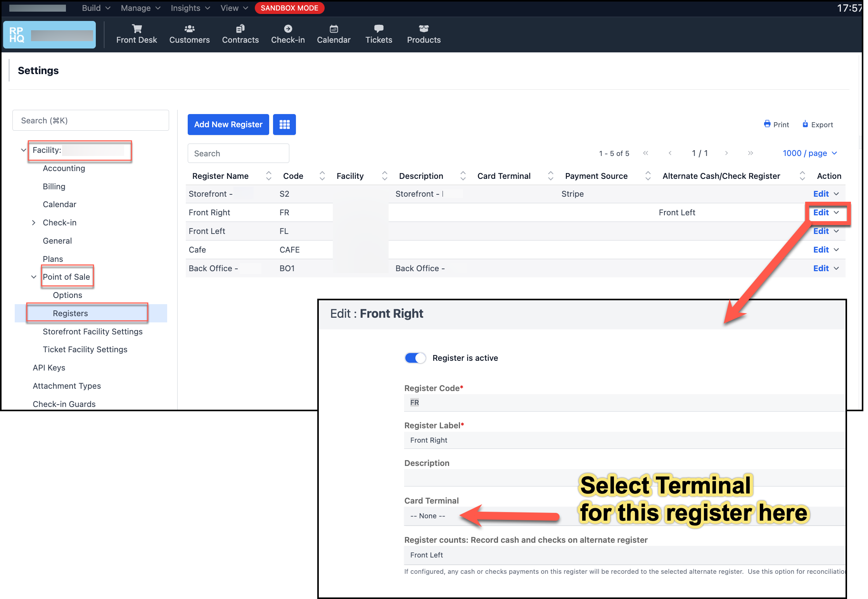
Task: Go to last page double-chevron
Action: coord(751,153)
